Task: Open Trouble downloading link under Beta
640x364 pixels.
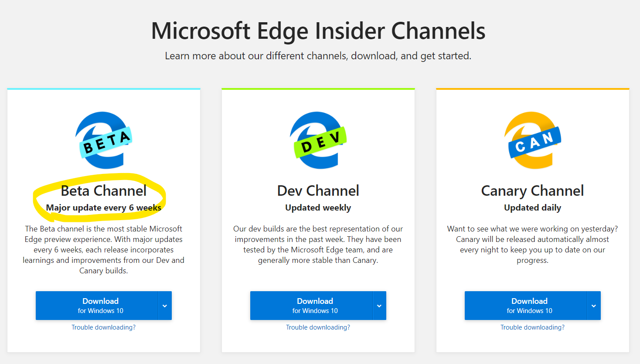Action: (104, 327)
